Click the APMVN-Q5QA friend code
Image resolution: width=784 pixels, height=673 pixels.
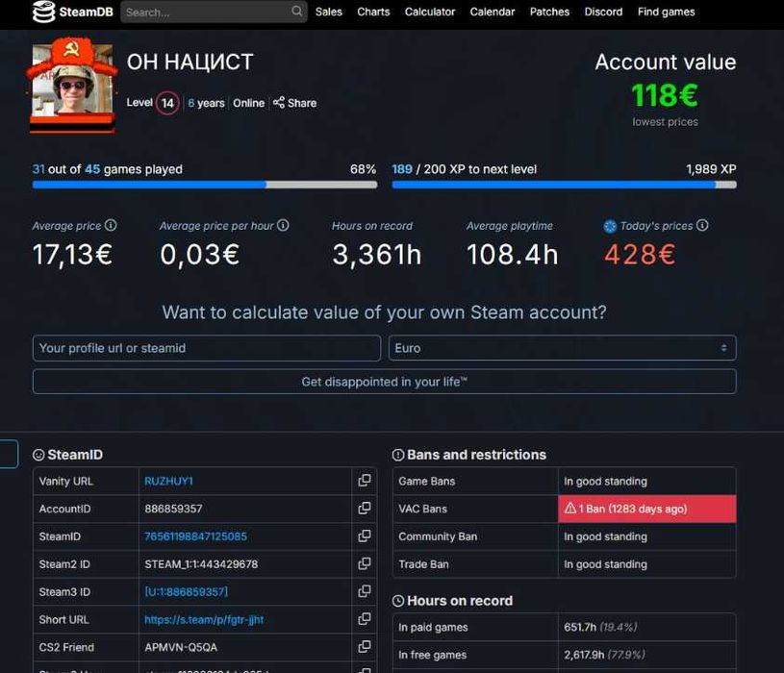click(181, 647)
